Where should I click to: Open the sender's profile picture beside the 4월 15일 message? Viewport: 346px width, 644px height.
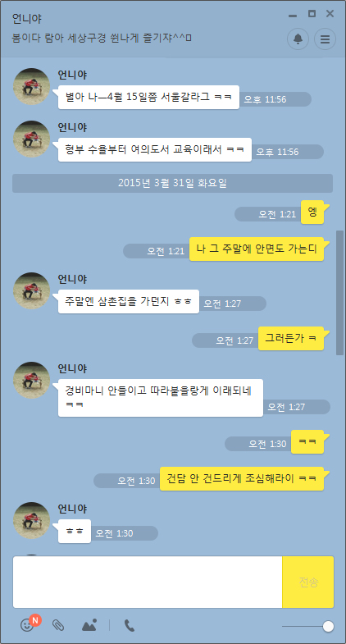[32, 87]
